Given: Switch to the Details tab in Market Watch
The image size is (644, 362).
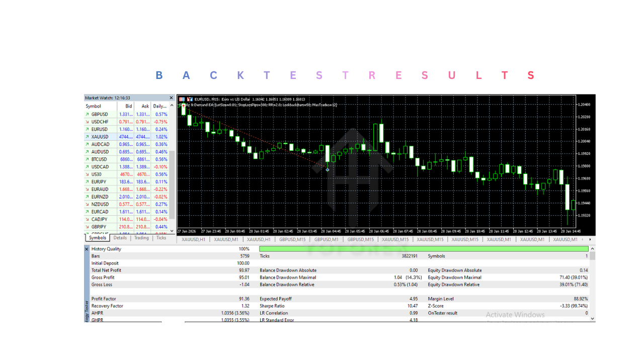Looking at the screenshot, I should click(x=122, y=238).
